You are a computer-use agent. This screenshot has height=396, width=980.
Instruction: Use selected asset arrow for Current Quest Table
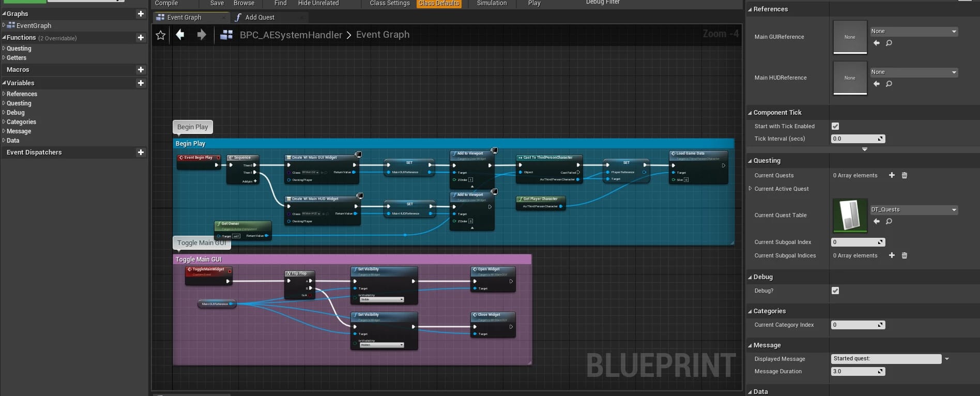(x=877, y=221)
